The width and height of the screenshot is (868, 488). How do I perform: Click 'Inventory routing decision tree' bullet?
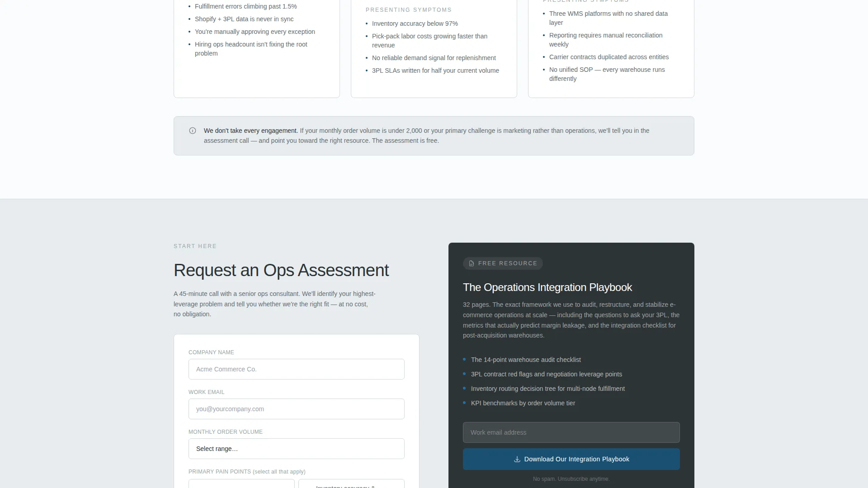click(548, 389)
